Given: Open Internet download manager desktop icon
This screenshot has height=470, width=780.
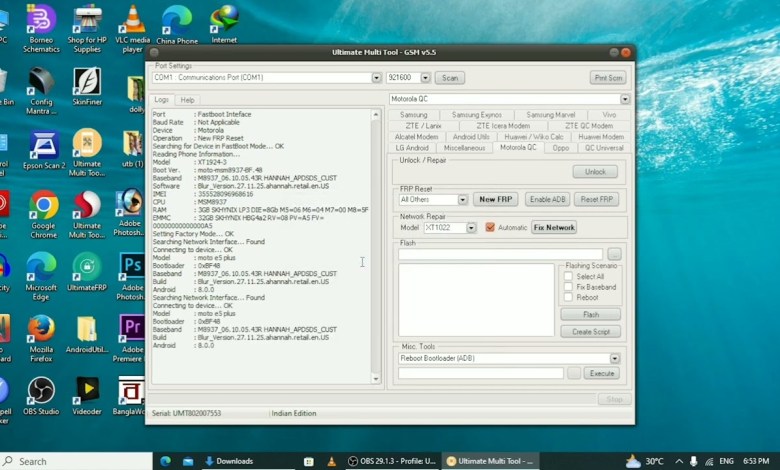Looking at the screenshot, I should 224,24.
